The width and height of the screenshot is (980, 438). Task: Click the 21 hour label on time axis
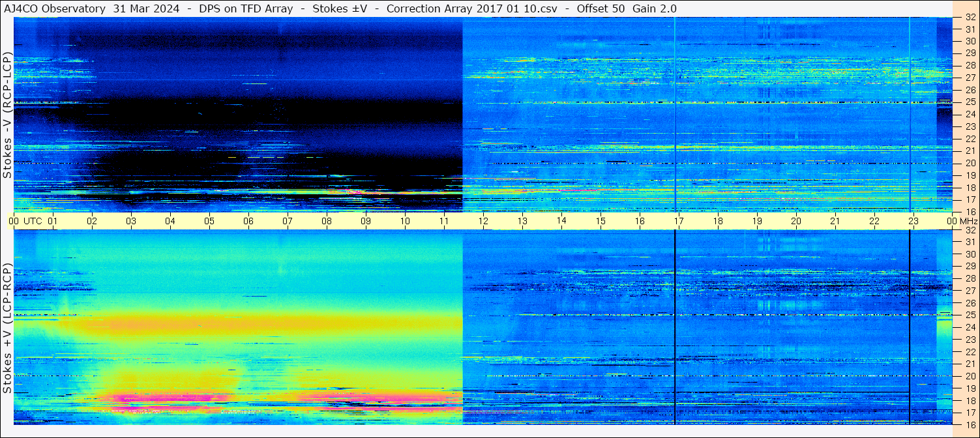tap(835, 221)
